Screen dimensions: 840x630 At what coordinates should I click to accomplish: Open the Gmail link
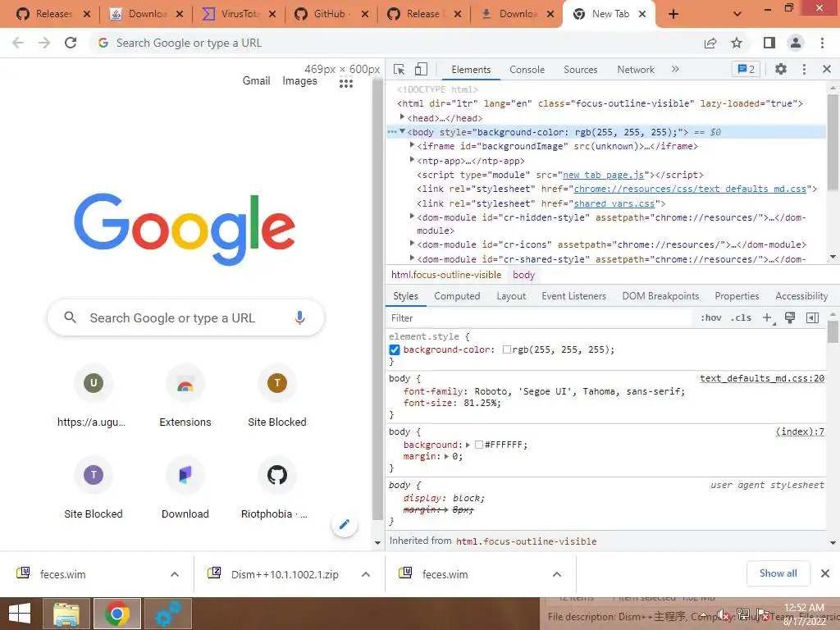click(x=256, y=81)
